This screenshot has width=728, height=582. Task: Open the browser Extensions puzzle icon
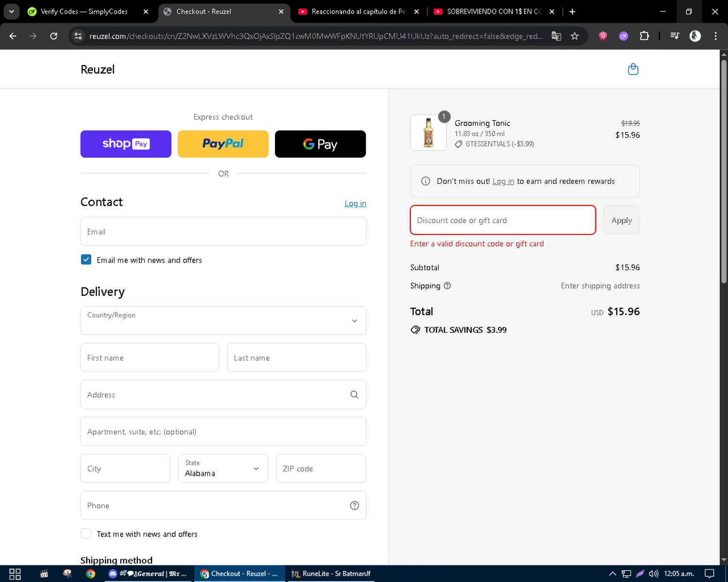click(644, 36)
